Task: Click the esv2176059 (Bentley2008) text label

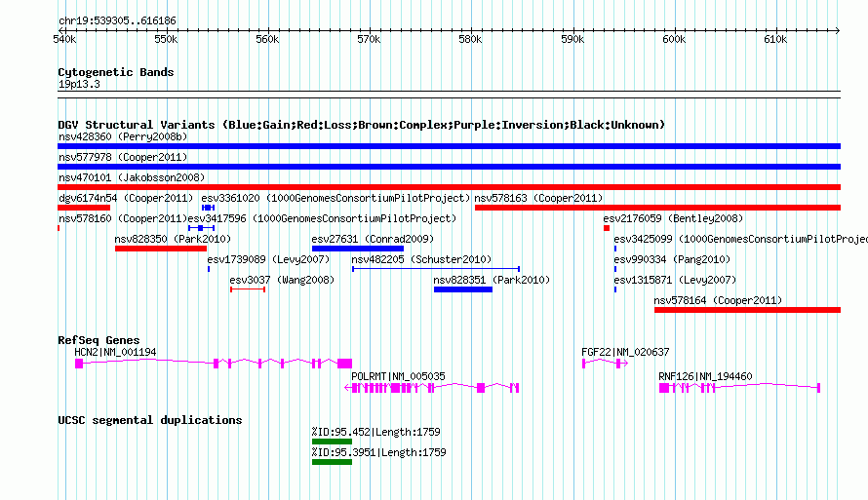Action: [x=673, y=218]
